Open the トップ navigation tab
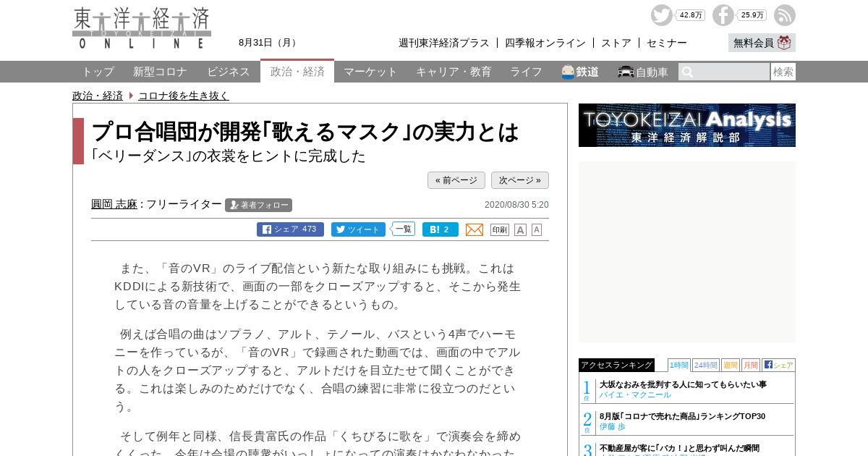868x456 pixels. pos(98,72)
